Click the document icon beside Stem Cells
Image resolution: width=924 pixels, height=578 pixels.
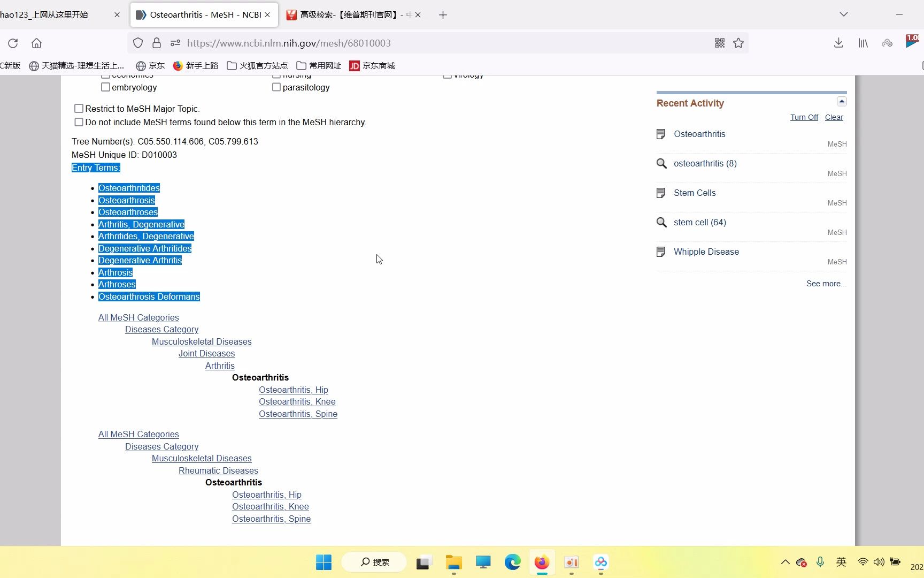pos(661,193)
